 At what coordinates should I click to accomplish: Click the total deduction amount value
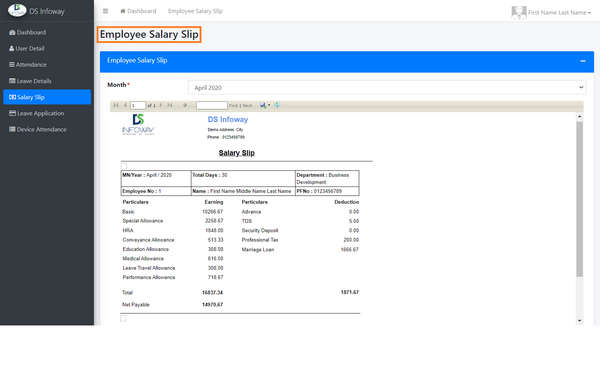coord(350,292)
